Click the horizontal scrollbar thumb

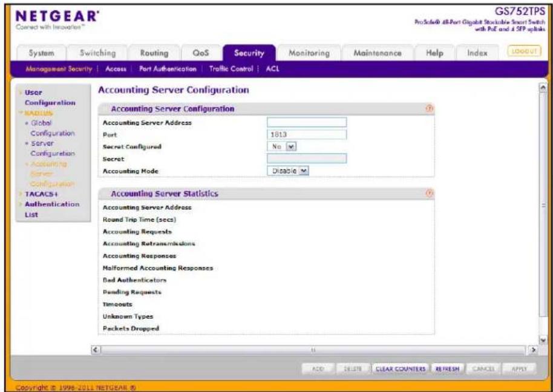pos(313,350)
